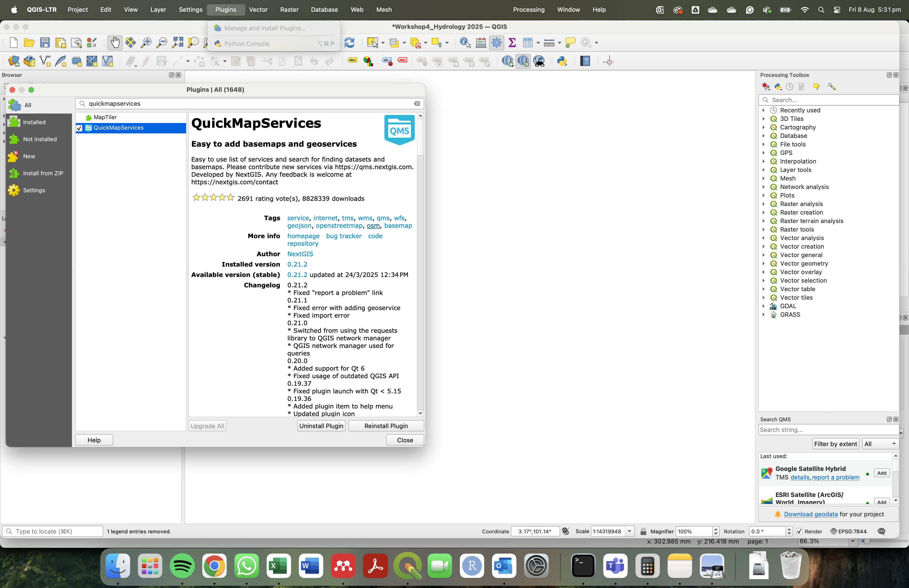909x588 pixels.
Task: Uncheck the QuickMapServices plugin checkbox
Action: tap(80, 128)
